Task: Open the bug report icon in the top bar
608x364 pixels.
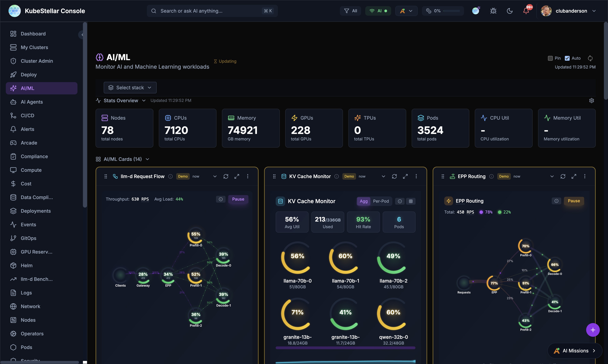Action: (493, 11)
